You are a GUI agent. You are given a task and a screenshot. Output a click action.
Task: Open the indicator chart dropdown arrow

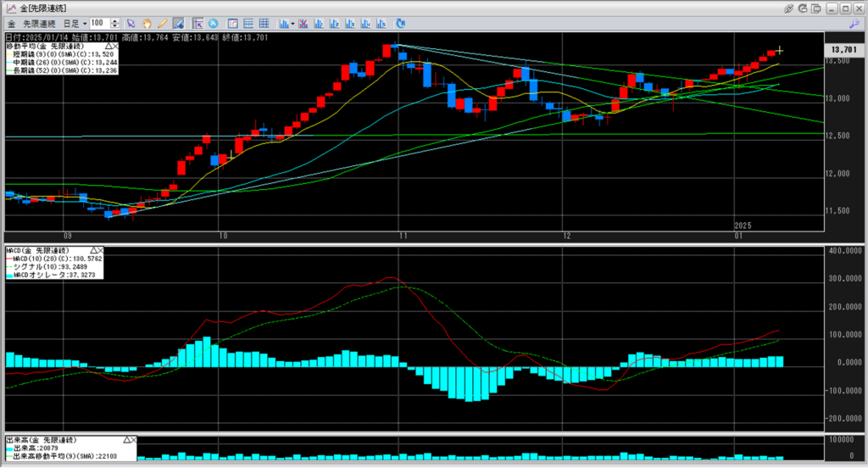pos(292,24)
